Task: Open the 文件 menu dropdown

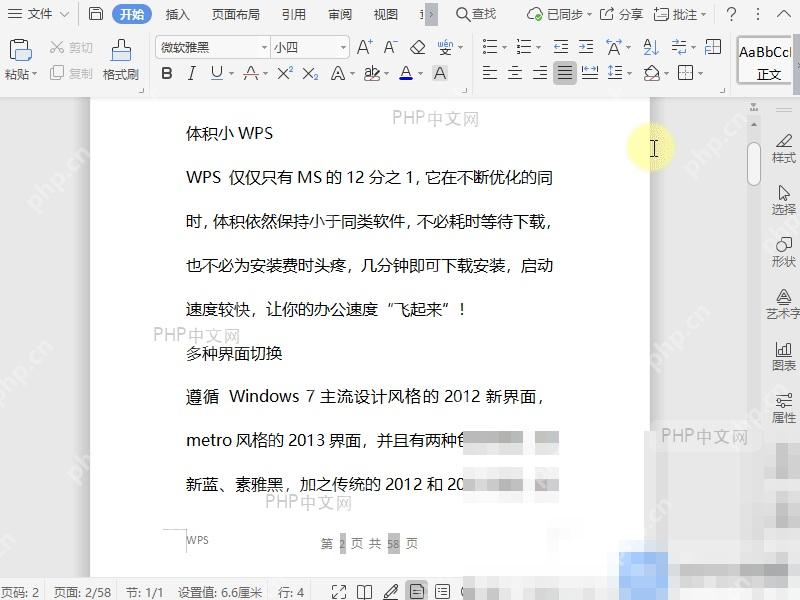Action: (x=38, y=14)
